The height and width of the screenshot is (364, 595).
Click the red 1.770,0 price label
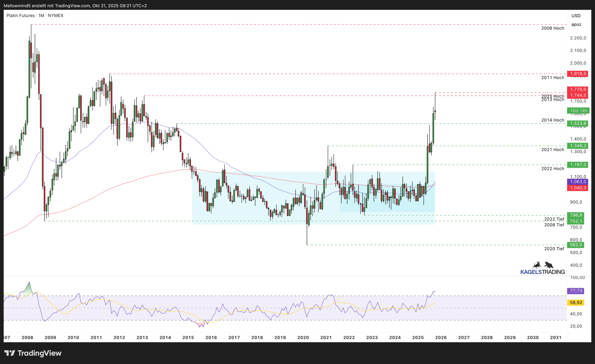(x=578, y=89)
